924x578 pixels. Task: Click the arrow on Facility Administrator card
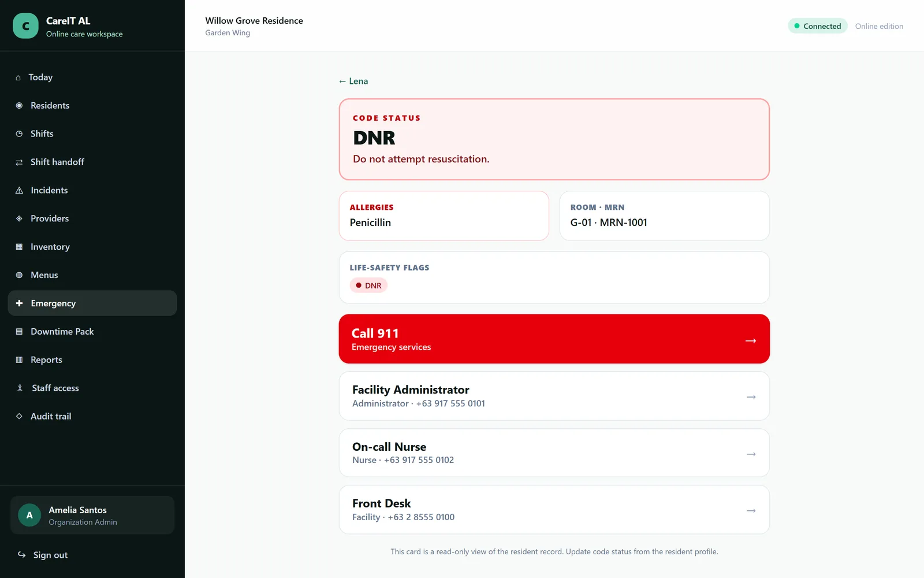coord(751,397)
